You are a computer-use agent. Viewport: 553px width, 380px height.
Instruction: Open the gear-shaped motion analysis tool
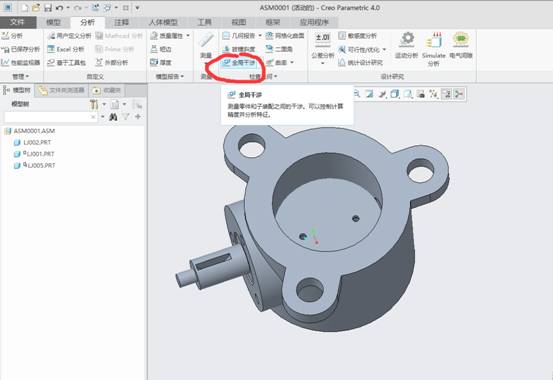(407, 45)
